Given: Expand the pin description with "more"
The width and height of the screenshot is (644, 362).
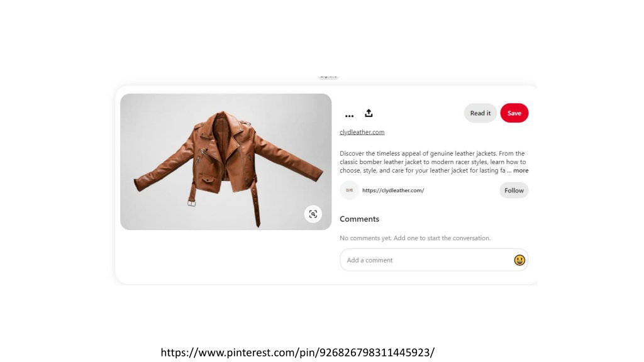Looking at the screenshot, I should pos(520,170).
